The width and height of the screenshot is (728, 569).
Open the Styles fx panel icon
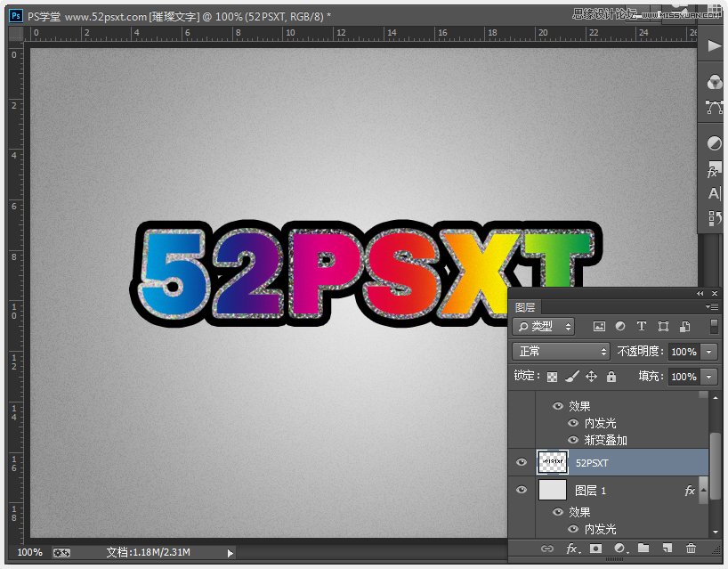(x=714, y=170)
